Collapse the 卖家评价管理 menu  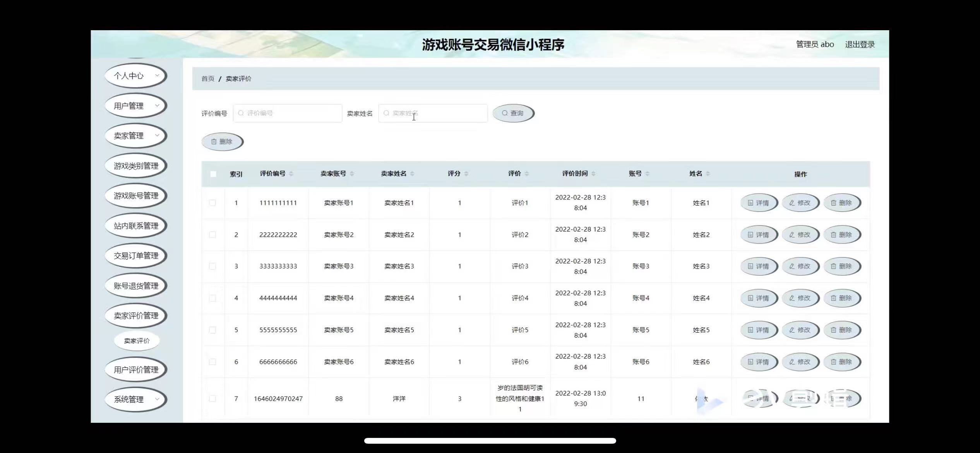[135, 316]
